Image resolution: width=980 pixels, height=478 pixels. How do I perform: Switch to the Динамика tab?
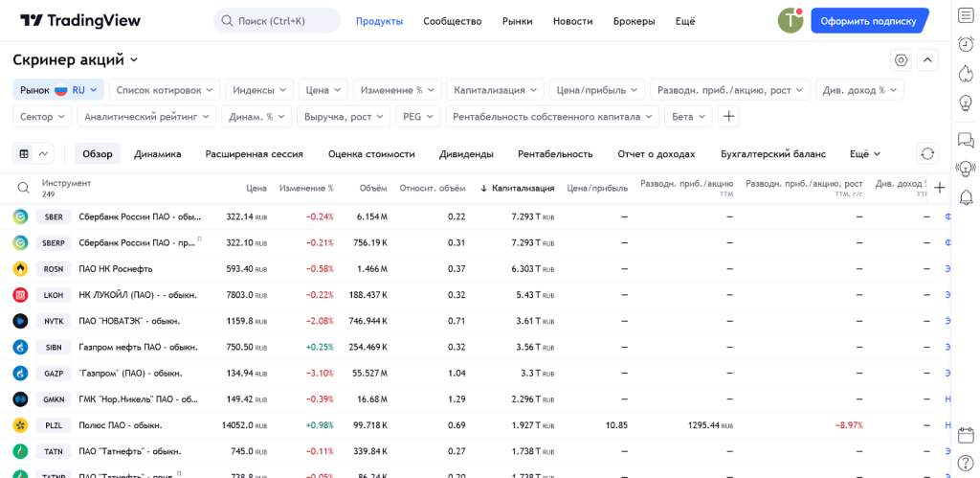point(158,154)
